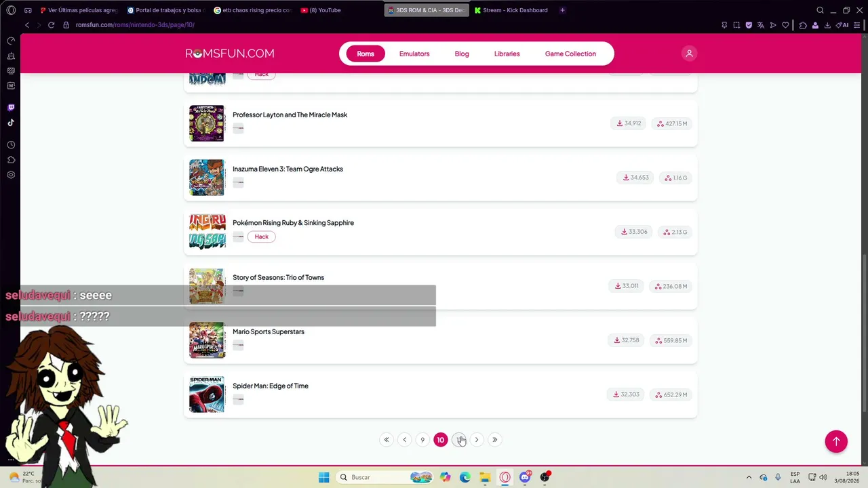Open Discord from the taskbar

(525, 477)
